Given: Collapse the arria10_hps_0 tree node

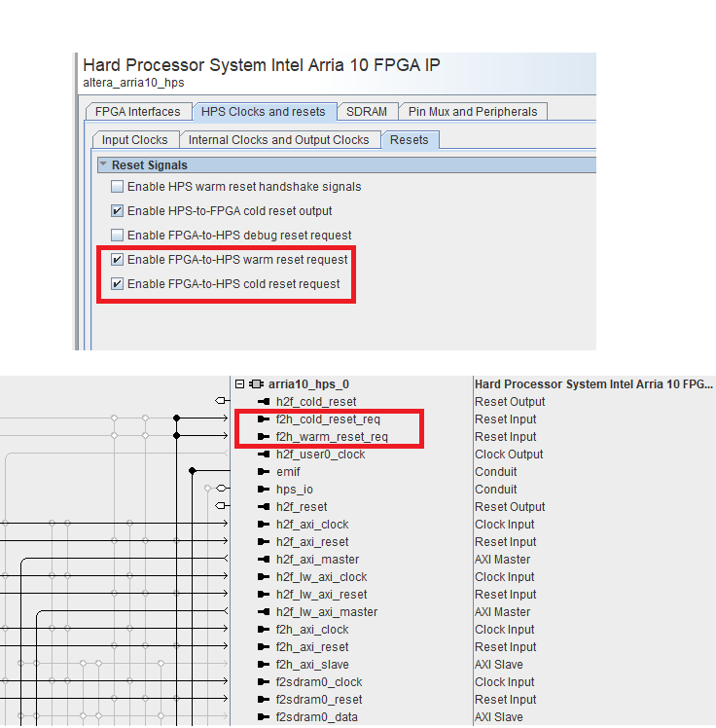Looking at the screenshot, I should coord(239,384).
